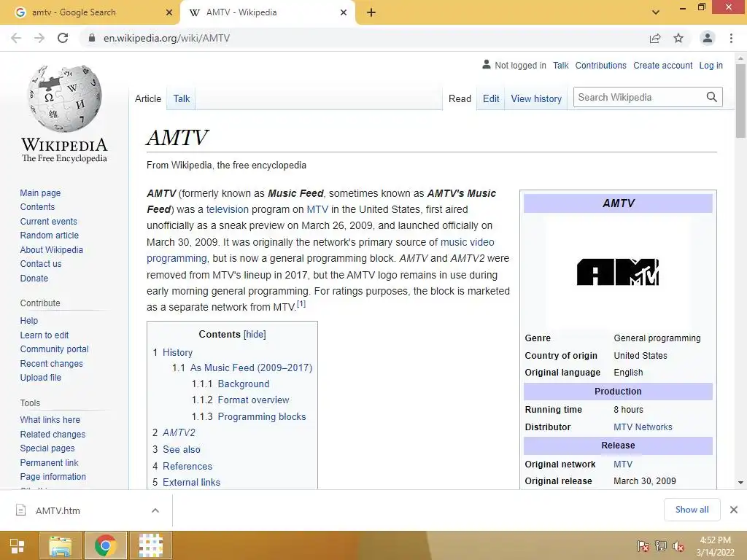This screenshot has height=560, width=747.
Task: Click the Not logged in user icon
Action: click(x=487, y=64)
